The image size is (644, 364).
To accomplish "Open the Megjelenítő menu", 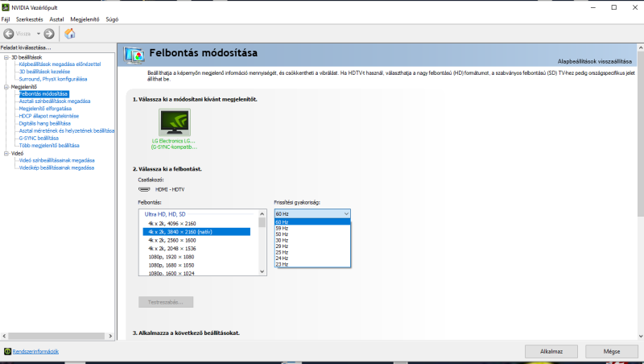I will tap(85, 19).
